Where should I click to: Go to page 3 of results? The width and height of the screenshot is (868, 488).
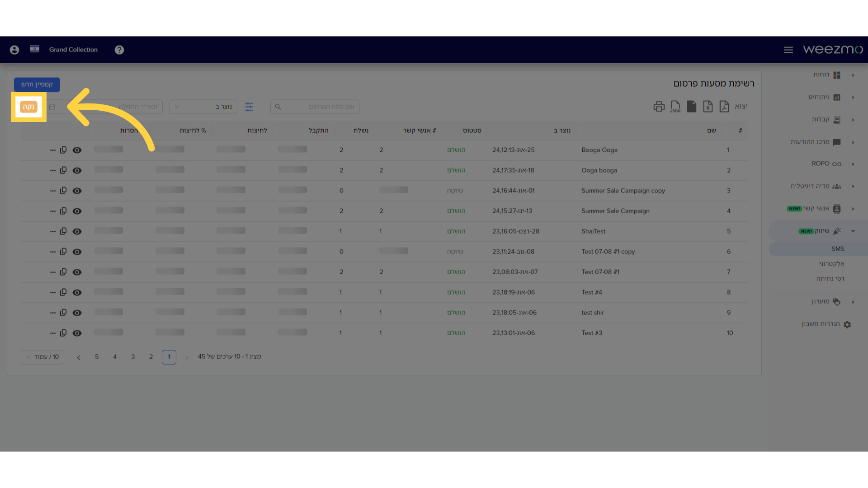tap(133, 357)
